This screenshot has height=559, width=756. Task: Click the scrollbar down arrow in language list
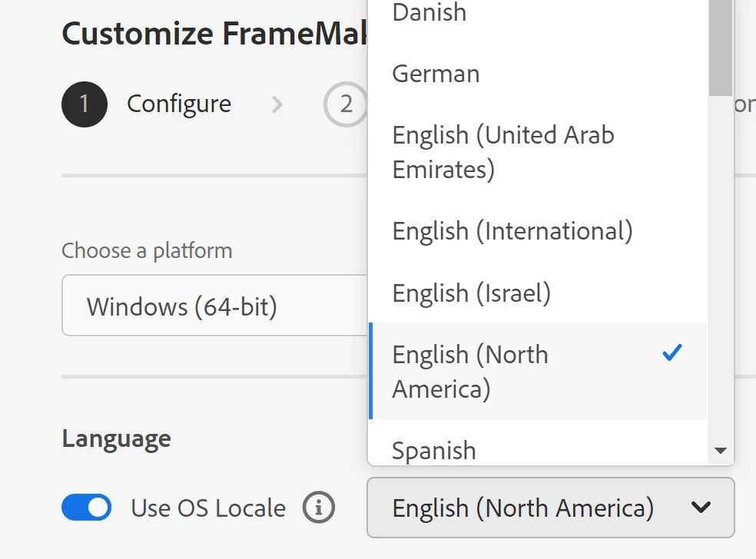pos(721,451)
